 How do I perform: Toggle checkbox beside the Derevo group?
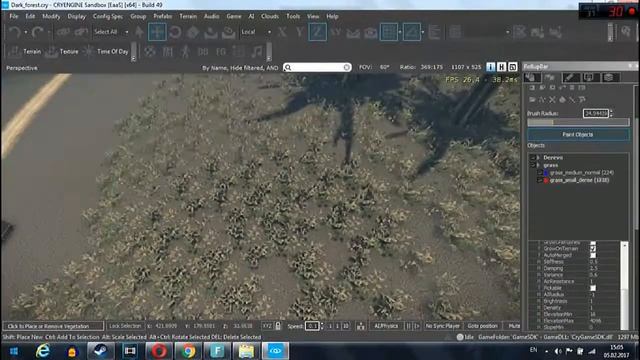pyautogui.click(x=532, y=158)
